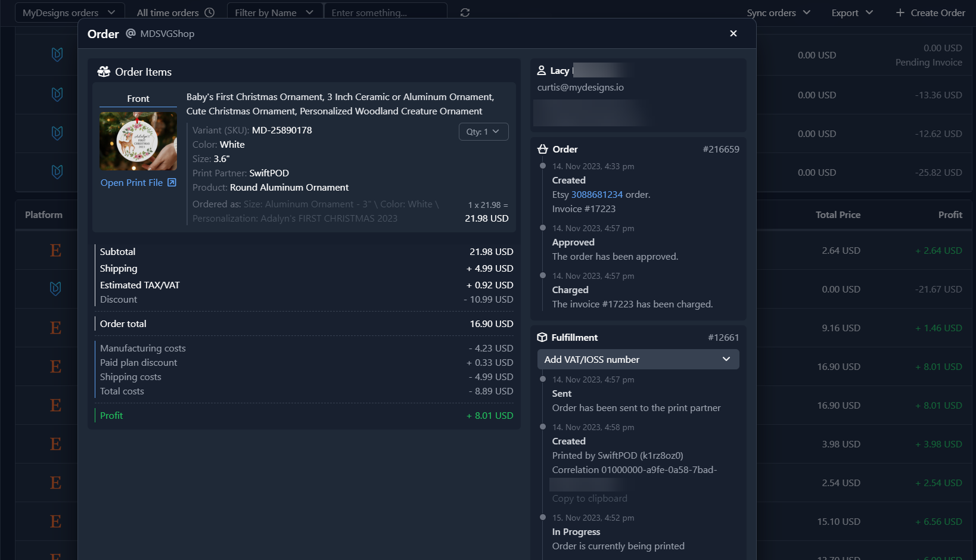
Task: Click the Order Items box icon
Action: [x=104, y=71]
